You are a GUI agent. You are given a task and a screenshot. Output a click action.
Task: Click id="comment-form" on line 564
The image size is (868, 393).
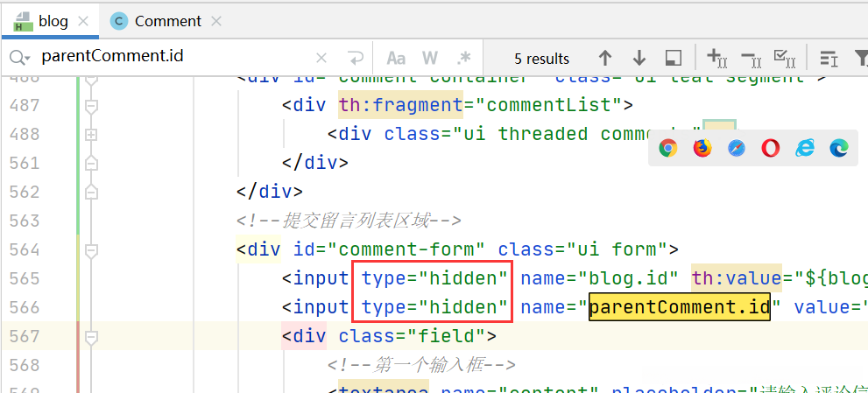click(x=389, y=249)
